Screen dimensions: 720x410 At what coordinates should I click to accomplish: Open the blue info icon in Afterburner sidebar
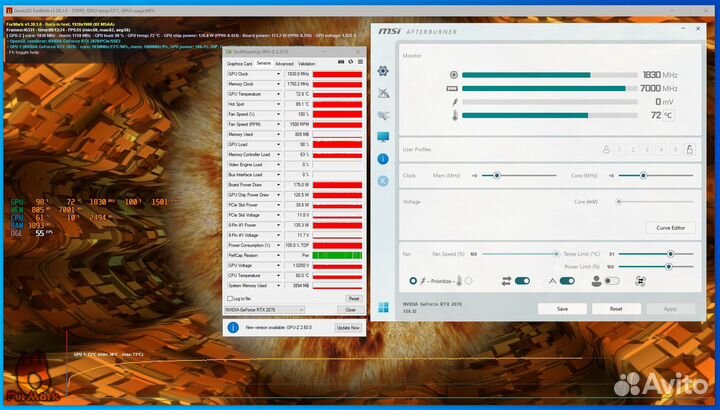coord(383,159)
